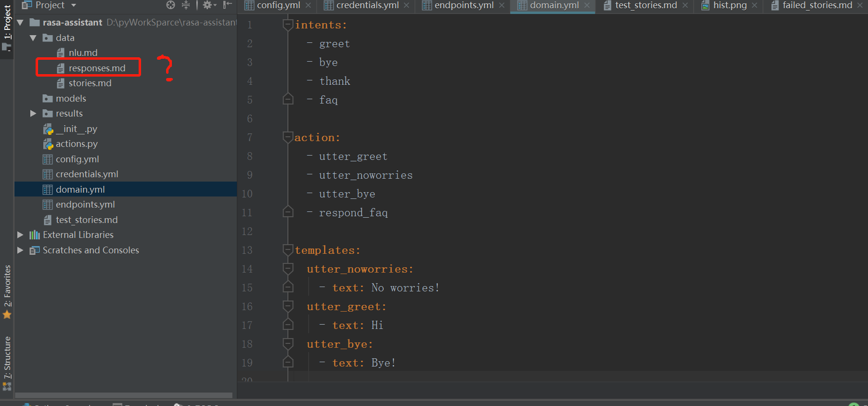
Task: Close the hist.png tab
Action: (x=754, y=5)
